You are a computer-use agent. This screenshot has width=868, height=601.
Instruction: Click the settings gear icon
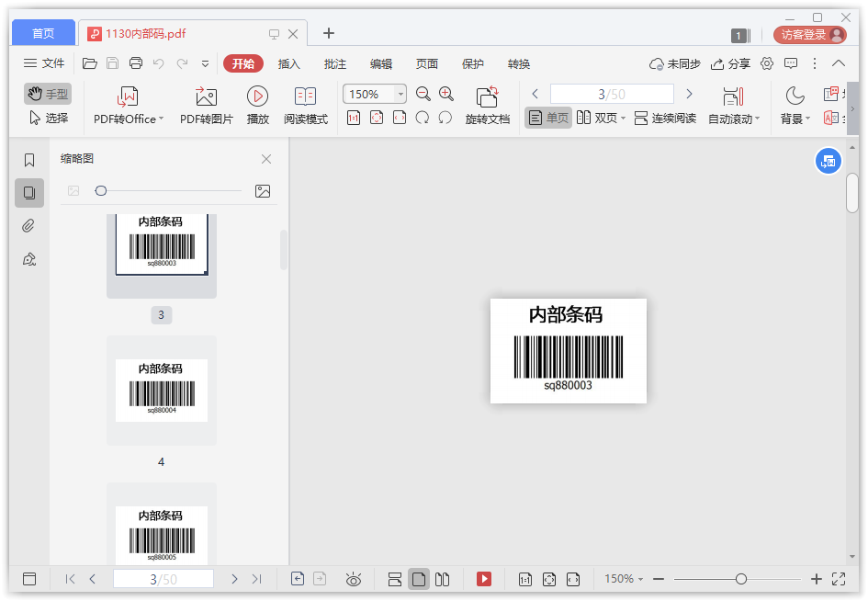767,63
